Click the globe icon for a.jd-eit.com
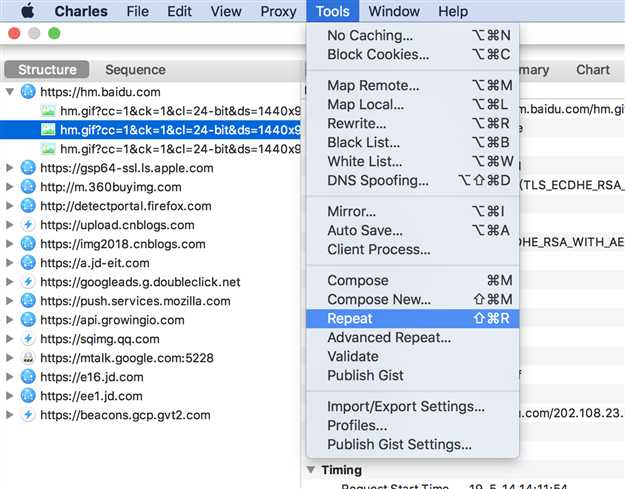 click(x=28, y=263)
